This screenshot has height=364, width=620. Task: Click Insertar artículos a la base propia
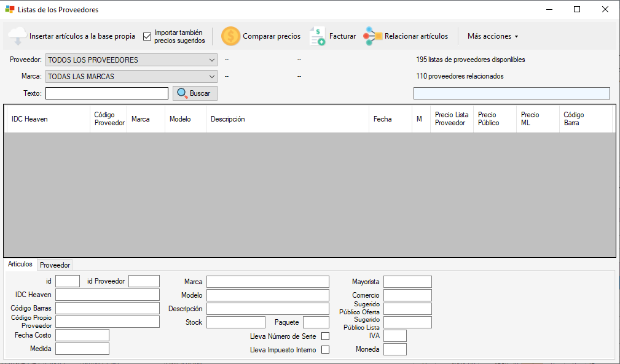click(x=82, y=36)
